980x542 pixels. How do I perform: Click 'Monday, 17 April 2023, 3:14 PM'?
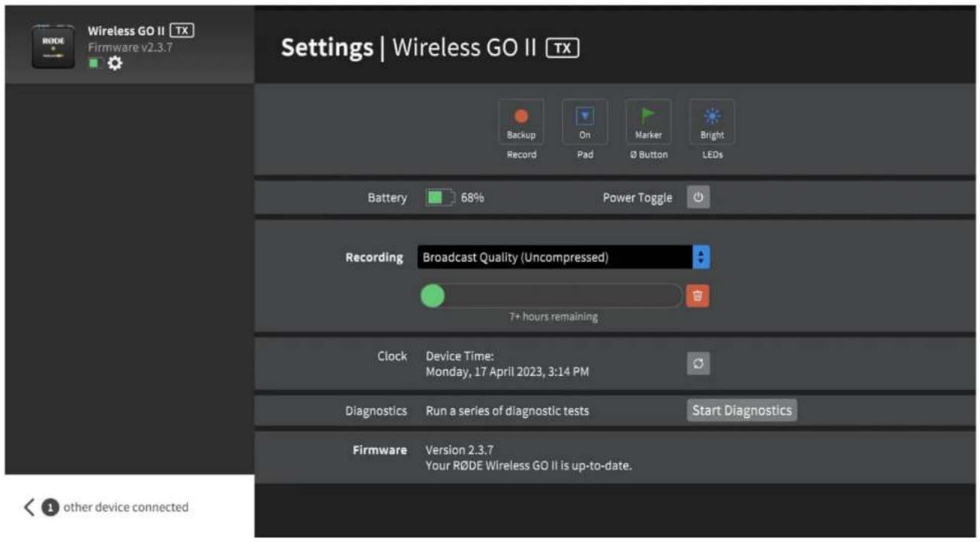(x=507, y=371)
